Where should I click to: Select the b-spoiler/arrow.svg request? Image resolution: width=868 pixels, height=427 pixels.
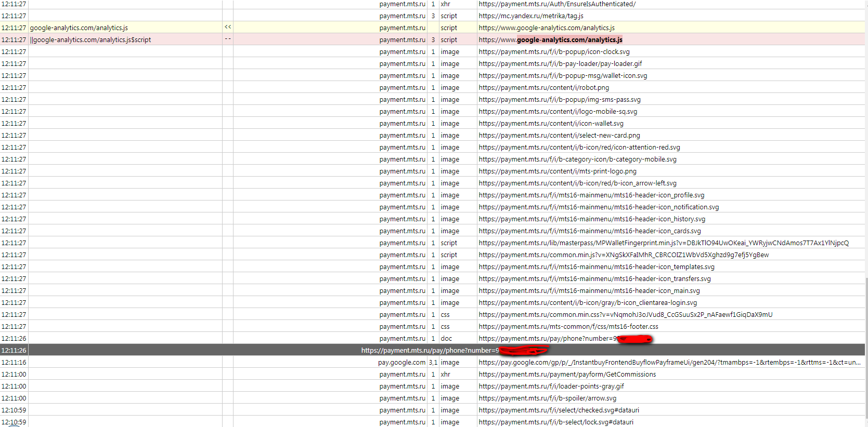click(x=548, y=398)
